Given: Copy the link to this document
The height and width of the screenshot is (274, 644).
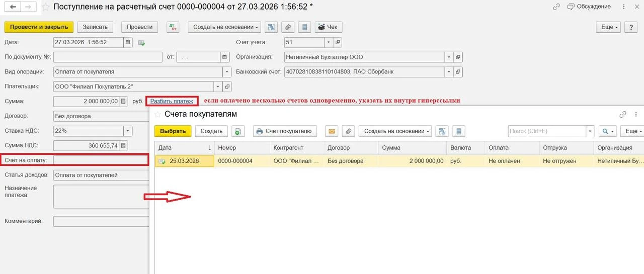Looking at the screenshot, I should click(556, 7).
